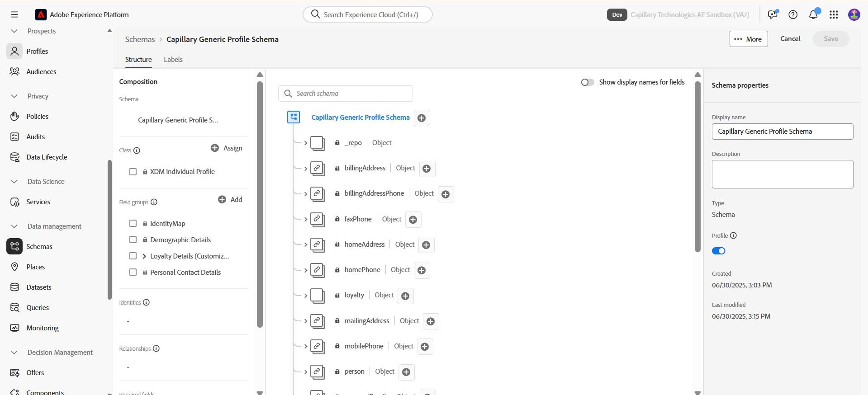The width and height of the screenshot is (868, 395).
Task: Click the object icon for the person field
Action: point(318,372)
